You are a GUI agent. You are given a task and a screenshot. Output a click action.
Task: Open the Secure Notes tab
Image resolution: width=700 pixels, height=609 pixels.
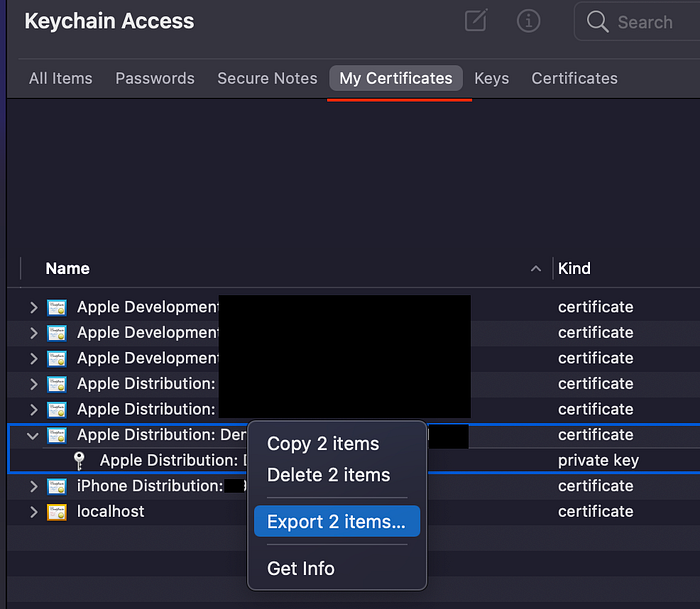267,79
